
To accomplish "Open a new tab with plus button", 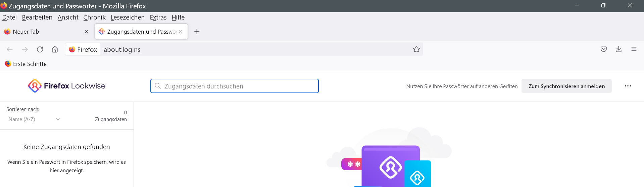I will (197, 32).
